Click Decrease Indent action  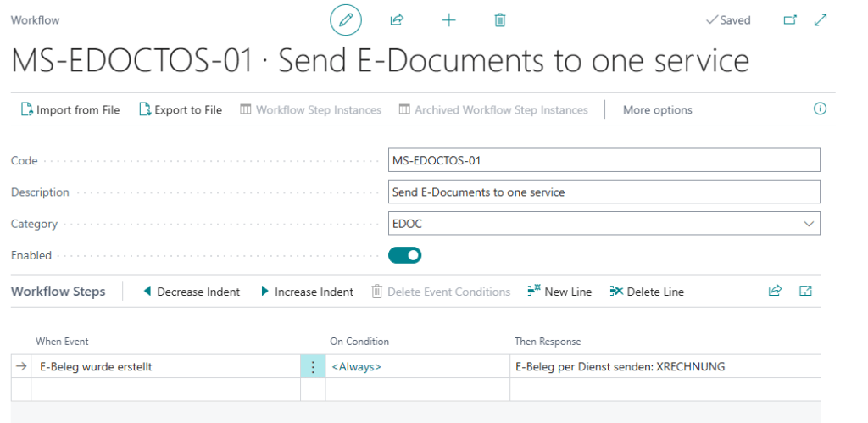[x=191, y=292]
